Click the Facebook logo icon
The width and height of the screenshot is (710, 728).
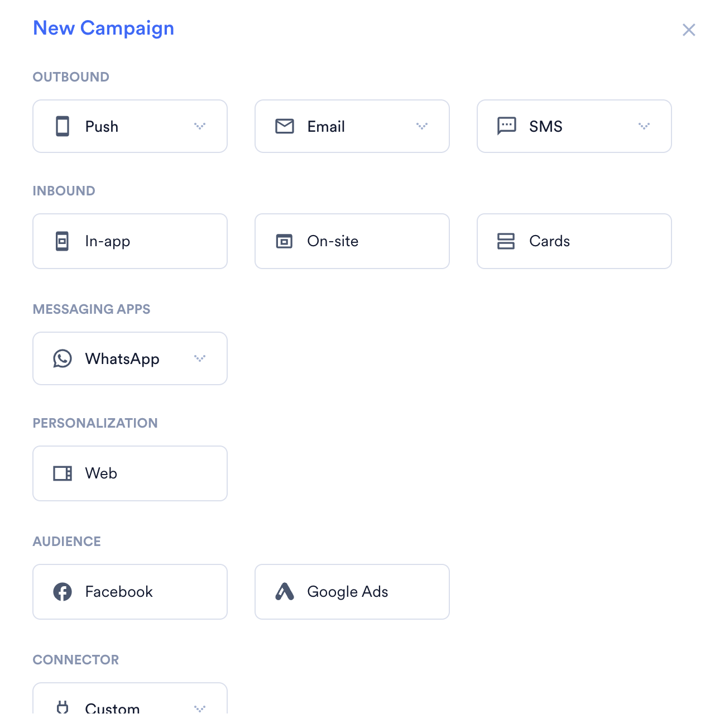coord(63,592)
